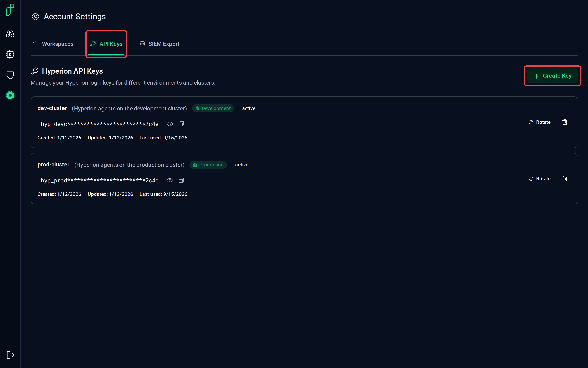Delete the prod-cluster key via trash icon
The image size is (588, 368).
(565, 179)
